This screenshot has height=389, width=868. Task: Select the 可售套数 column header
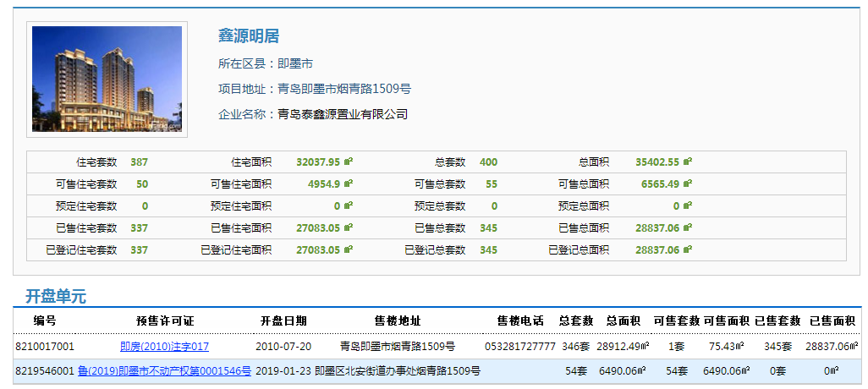pyautogui.click(x=676, y=321)
